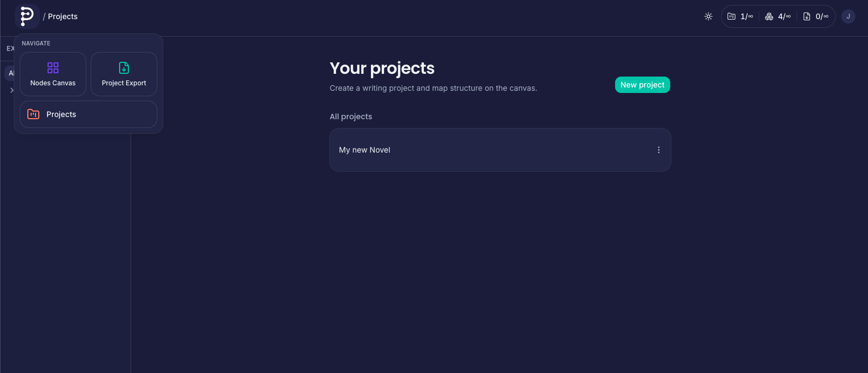Image resolution: width=868 pixels, height=373 pixels.
Task: Select Projects in the navigate menu
Action: pyautogui.click(x=88, y=114)
